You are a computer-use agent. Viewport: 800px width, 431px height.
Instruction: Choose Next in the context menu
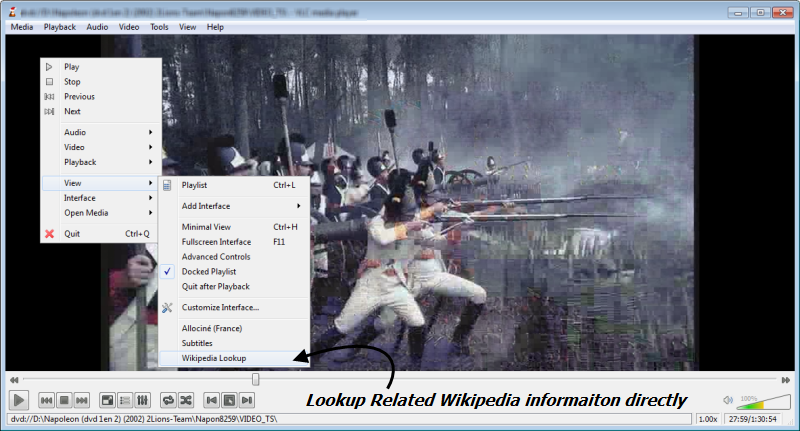(x=101, y=111)
